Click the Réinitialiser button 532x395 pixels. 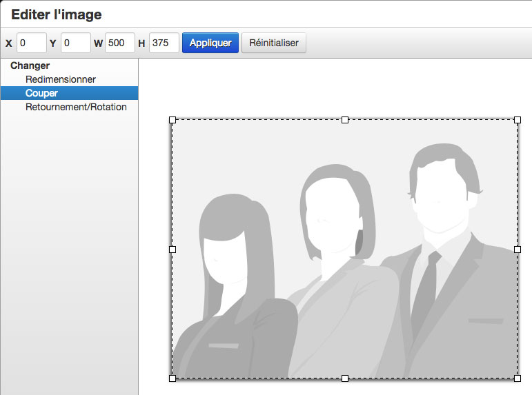274,43
